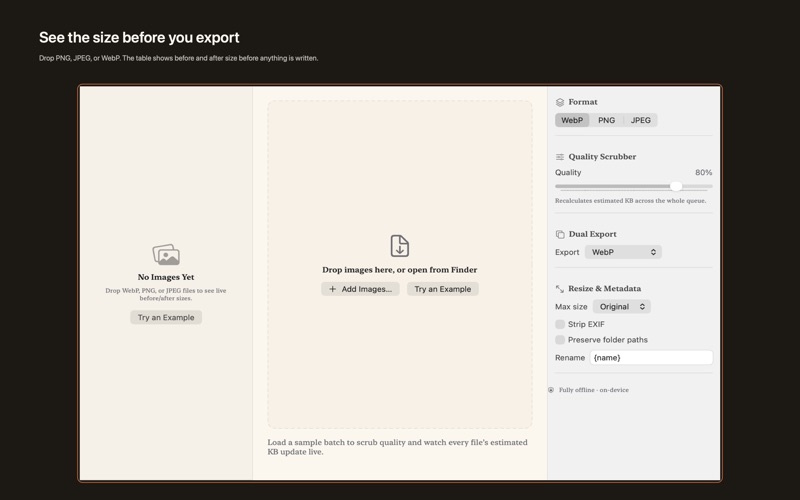The image size is (800, 500).
Task: Open the Export format dropdown
Action: (x=623, y=252)
